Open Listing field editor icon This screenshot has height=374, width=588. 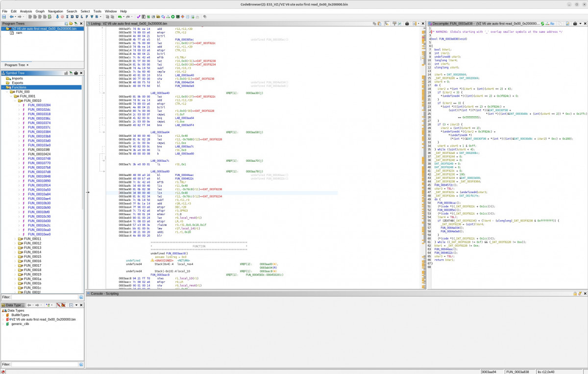point(394,23)
